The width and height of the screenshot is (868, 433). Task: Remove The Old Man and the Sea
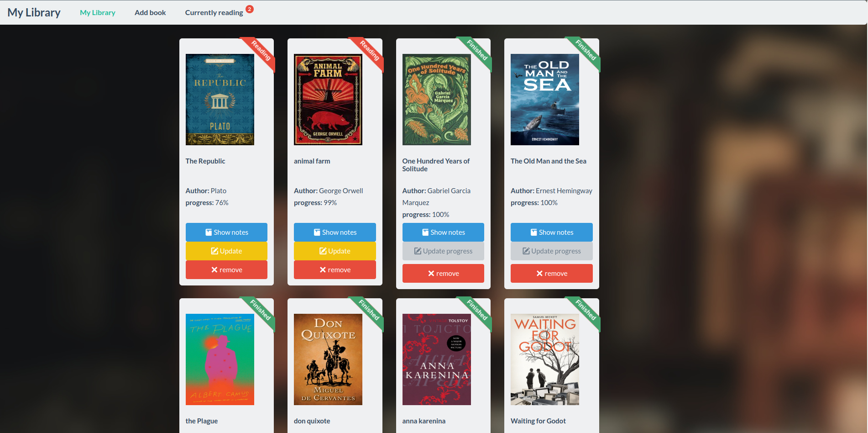click(552, 273)
